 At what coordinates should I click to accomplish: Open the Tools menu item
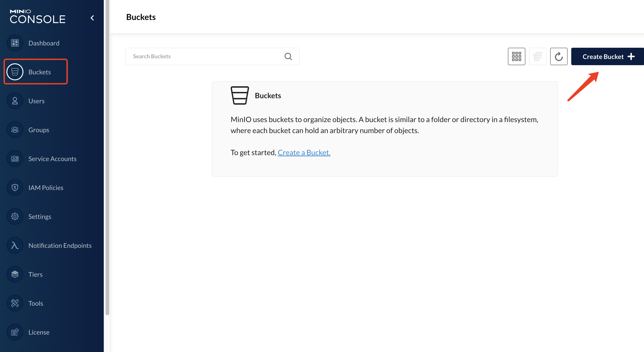pyautogui.click(x=36, y=303)
